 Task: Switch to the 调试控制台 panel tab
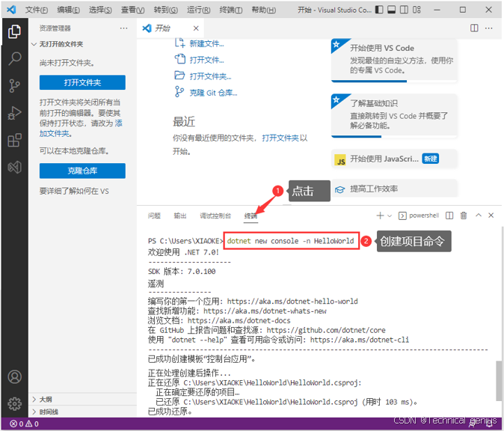tap(215, 215)
